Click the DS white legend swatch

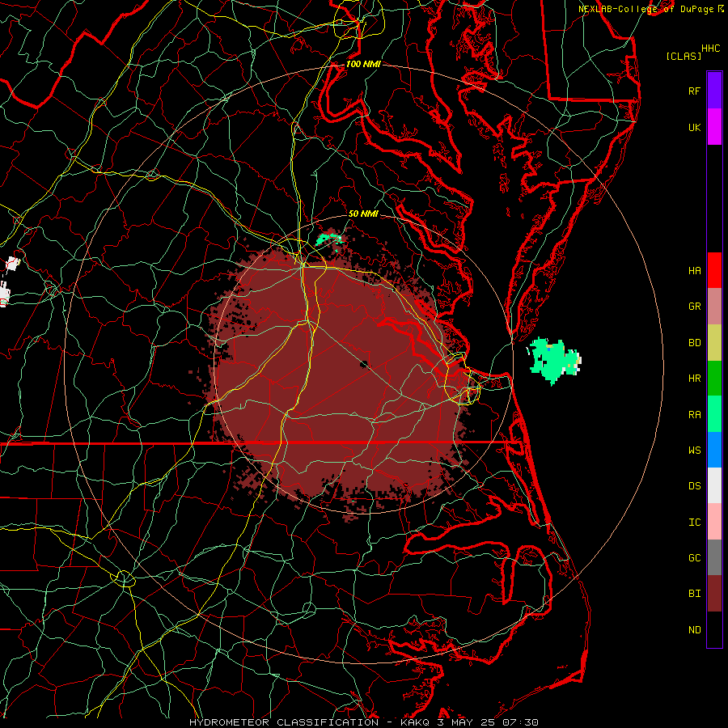pos(714,485)
